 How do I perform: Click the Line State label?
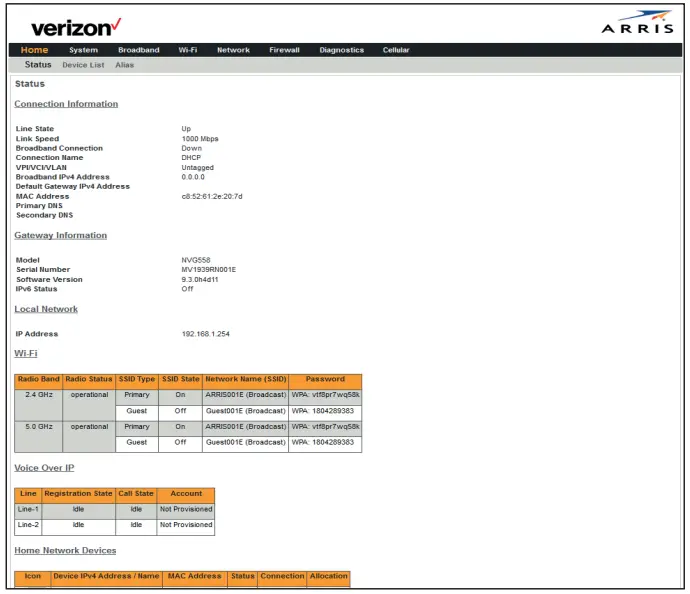[x=35, y=128]
